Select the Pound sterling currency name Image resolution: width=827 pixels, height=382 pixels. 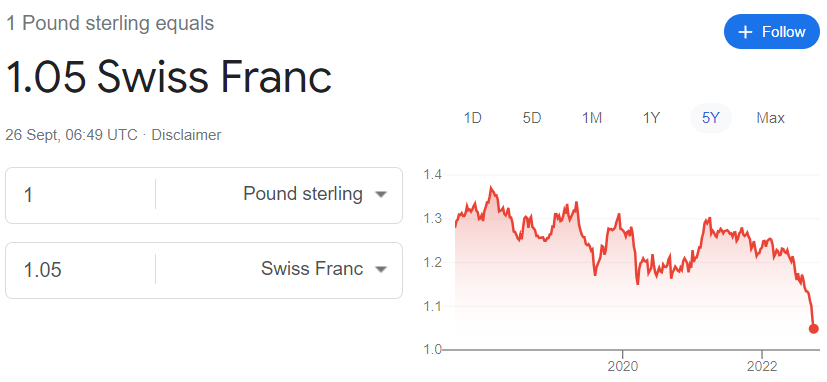pyautogui.click(x=303, y=194)
